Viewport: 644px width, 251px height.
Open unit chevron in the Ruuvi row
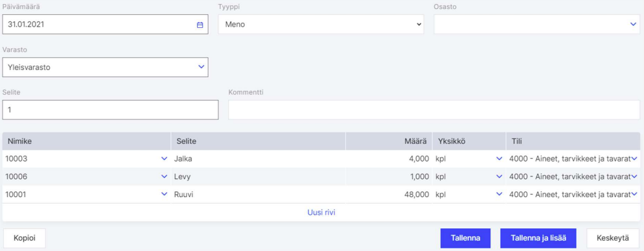tap(500, 194)
